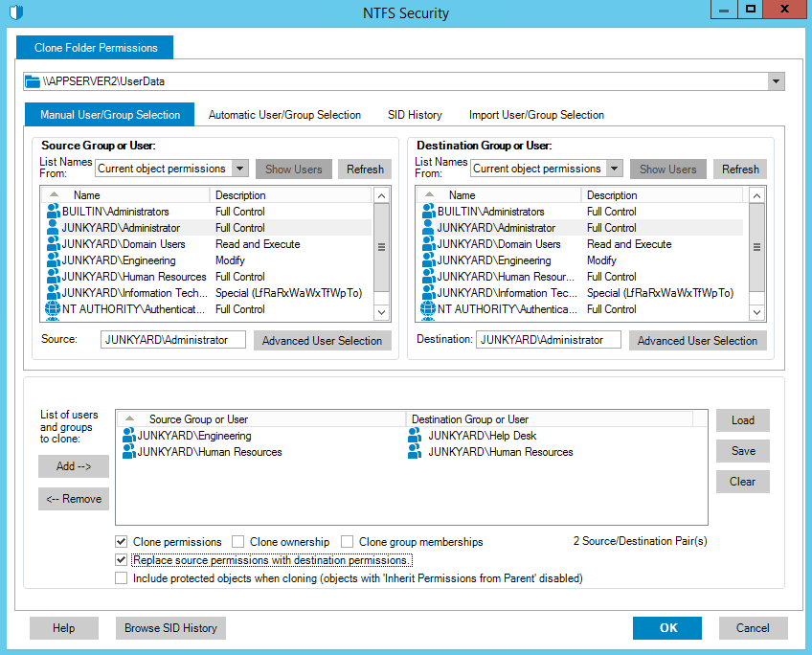Screen dimensions: 812x655
Task: Click the Source text input field
Action: point(172,340)
